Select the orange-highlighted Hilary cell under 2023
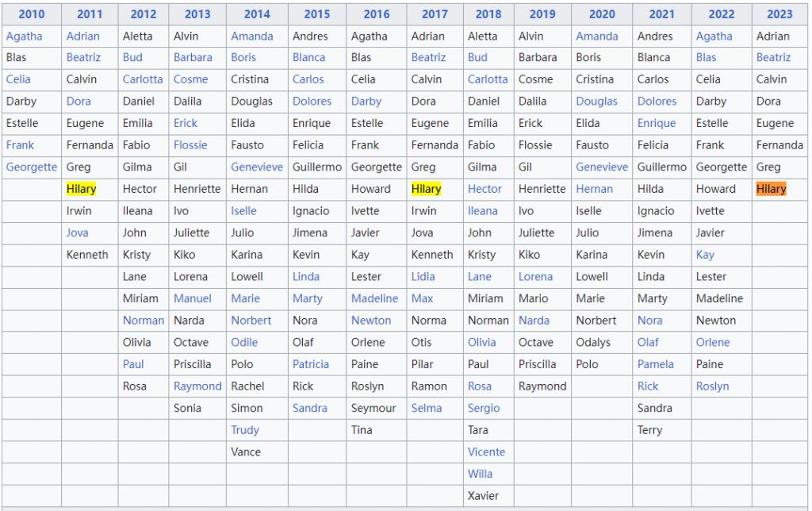The image size is (812, 511). 771,189
